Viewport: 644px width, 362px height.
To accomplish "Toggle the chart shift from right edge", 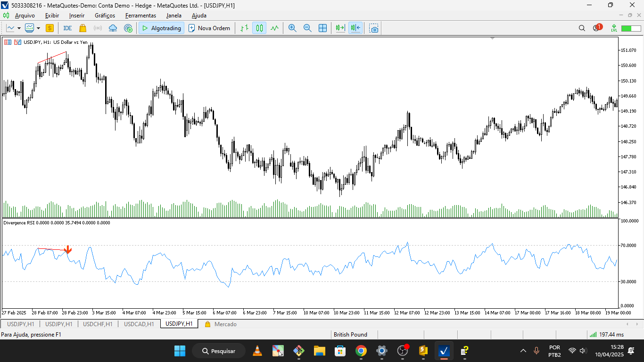I will coord(355,28).
